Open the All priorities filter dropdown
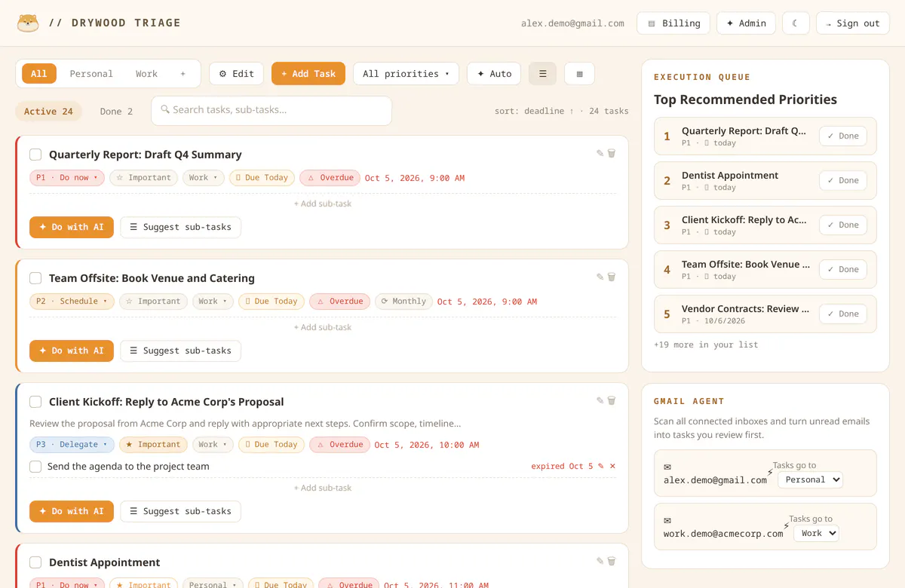 click(x=406, y=74)
